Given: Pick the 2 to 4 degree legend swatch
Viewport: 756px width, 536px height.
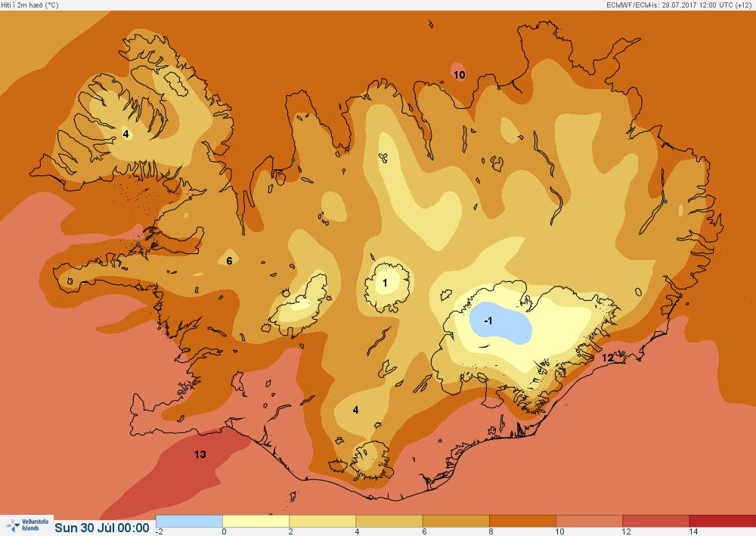Looking at the screenshot, I should pos(323,521).
